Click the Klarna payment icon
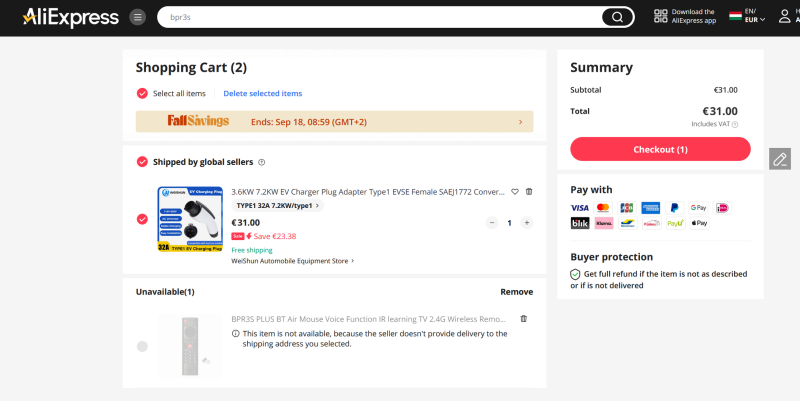Image resolution: width=800 pixels, height=409 pixels. coord(604,223)
